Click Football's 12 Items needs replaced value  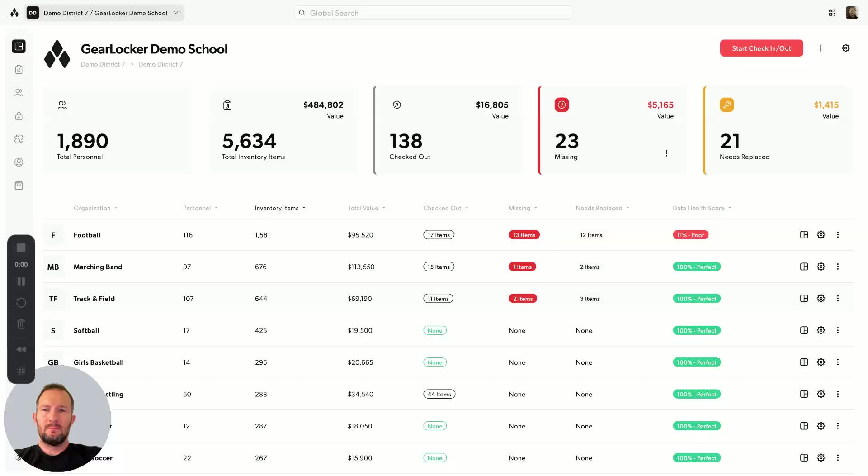(591, 235)
